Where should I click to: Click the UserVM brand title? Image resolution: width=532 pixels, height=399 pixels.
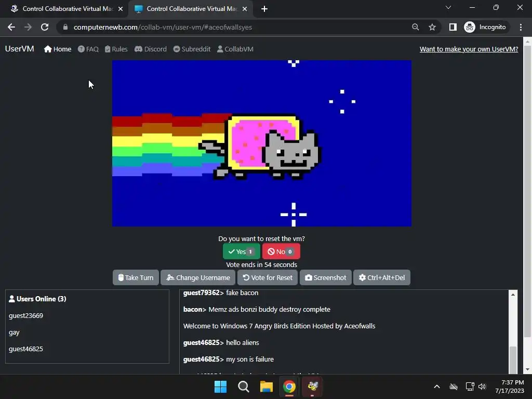[x=20, y=49]
